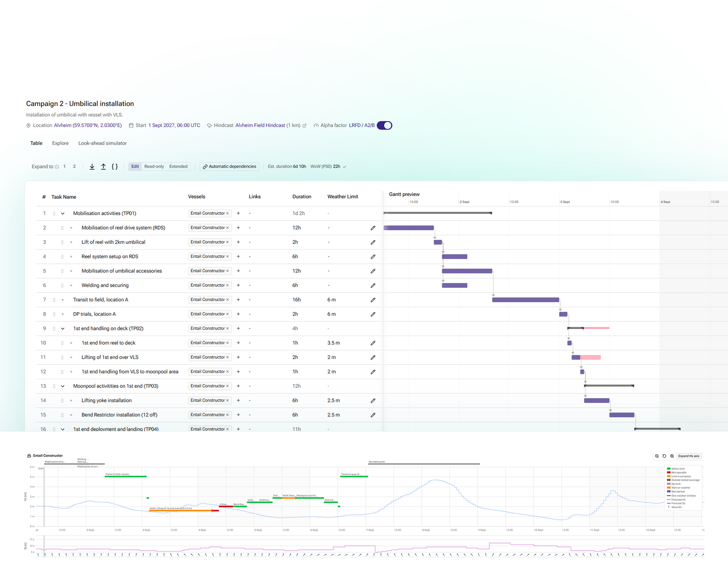728x582 pixels.
Task: Open the Hindcast external link icon
Action: [304, 125]
